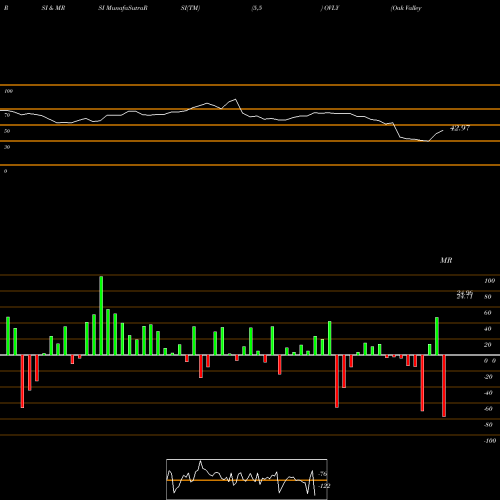The width and height of the screenshot is (500, 500).
Task: Click the last red bar at right of MR chart
Action: pos(444,386)
